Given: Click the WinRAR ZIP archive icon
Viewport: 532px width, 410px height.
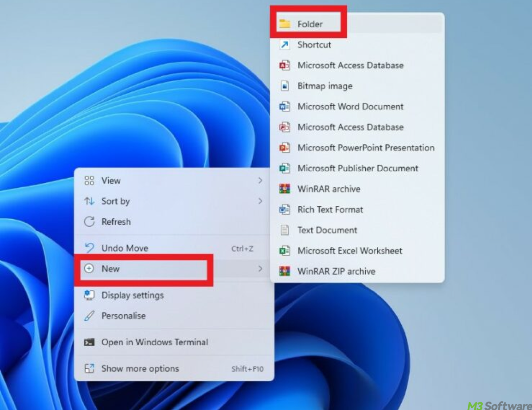Looking at the screenshot, I should tap(285, 272).
